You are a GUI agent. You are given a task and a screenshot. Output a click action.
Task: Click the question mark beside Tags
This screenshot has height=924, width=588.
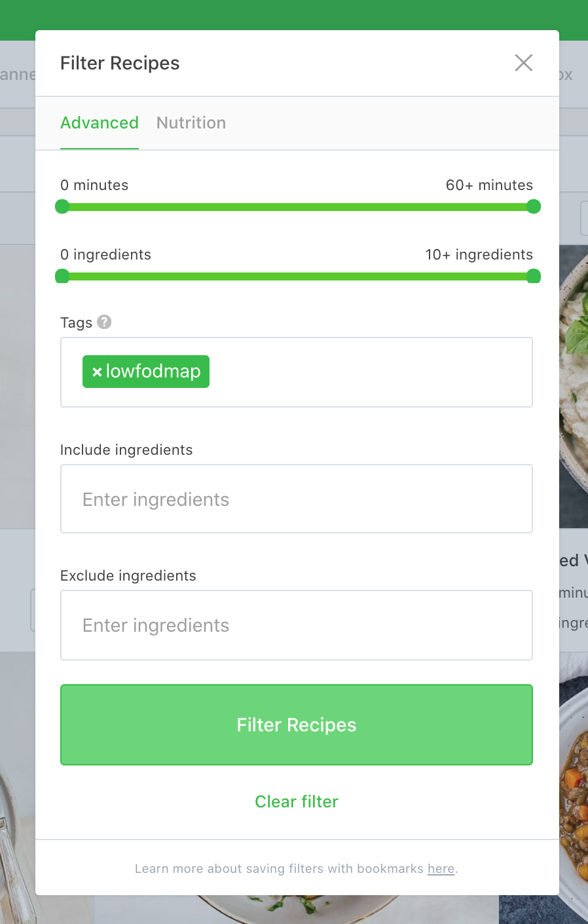tap(105, 322)
